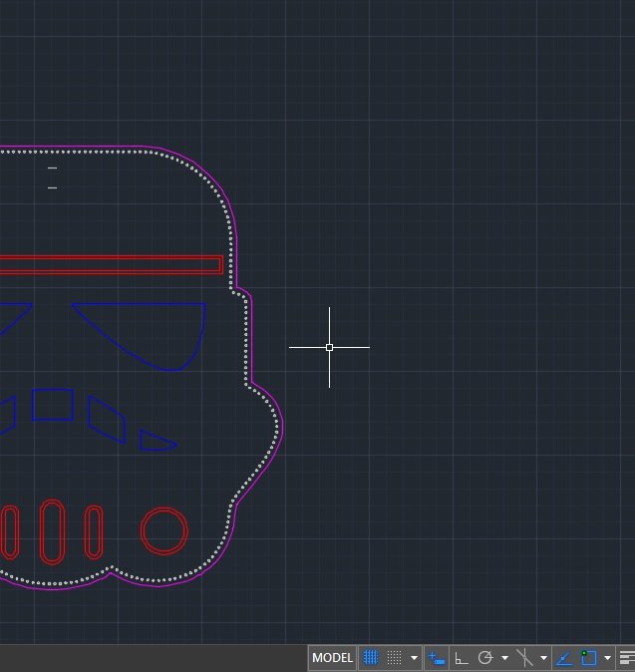635x672 pixels.
Task: Open object snap options dropdown
Action: [x=607, y=658]
